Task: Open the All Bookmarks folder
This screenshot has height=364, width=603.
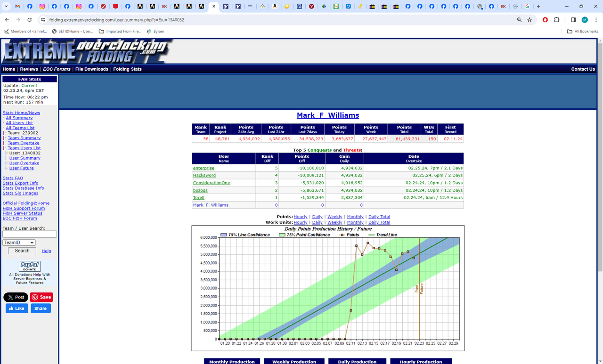Action: (583, 32)
